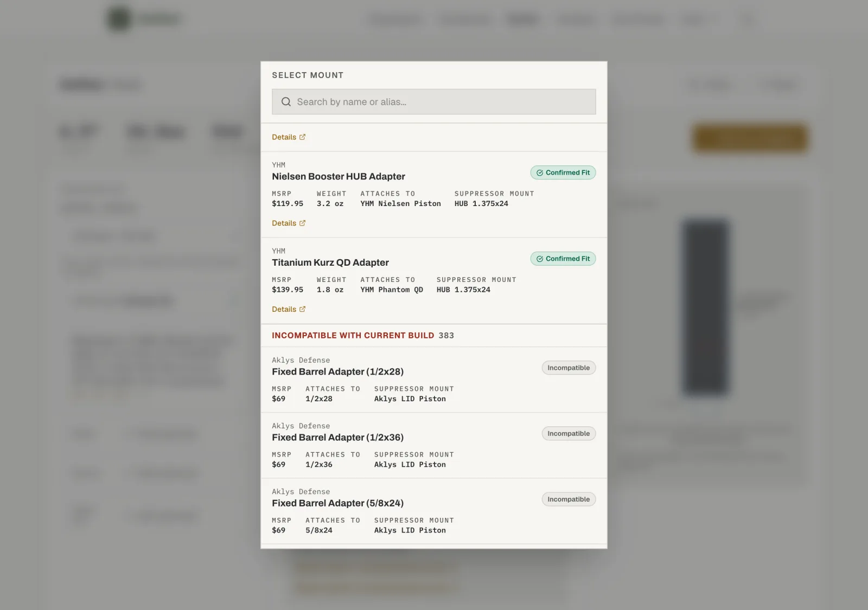Click "Aklys Defense" label above Fixed Barrel Adapter (1/2x36)
Viewport: 868px width, 610px height.
click(x=301, y=426)
